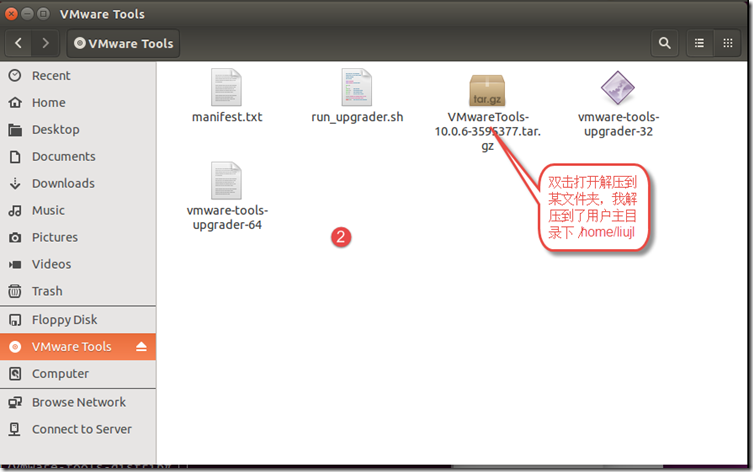Eject the VMware Tools disc
Image resolution: width=753 pixels, height=472 pixels.
click(141, 346)
